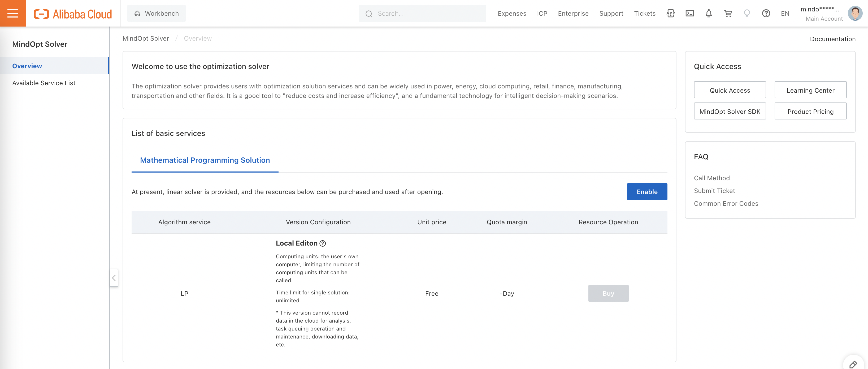
Task: Click the EN language dropdown selector
Action: 784,13
